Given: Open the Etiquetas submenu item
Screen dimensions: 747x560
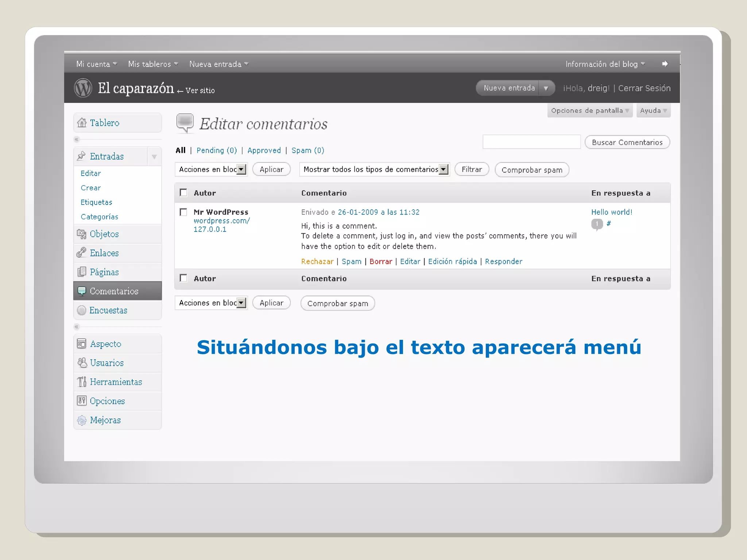Looking at the screenshot, I should tap(96, 202).
